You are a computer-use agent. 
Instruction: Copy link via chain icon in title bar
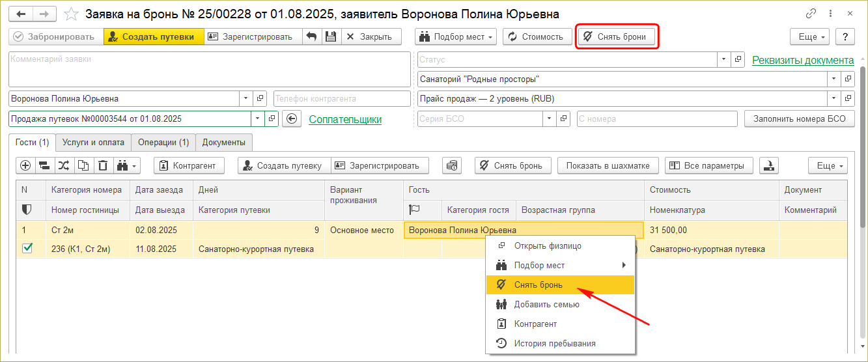coord(811,14)
